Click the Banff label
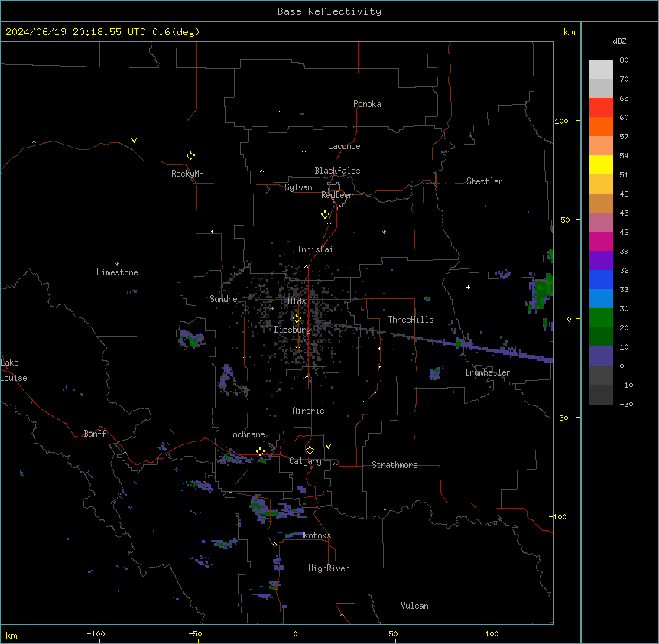The image size is (659, 644). [x=95, y=434]
